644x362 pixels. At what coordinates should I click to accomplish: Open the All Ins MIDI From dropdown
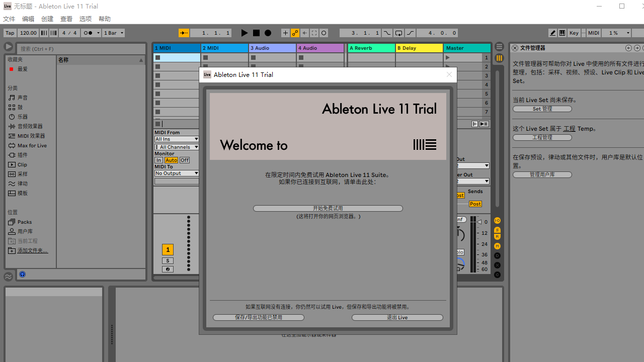(177, 139)
